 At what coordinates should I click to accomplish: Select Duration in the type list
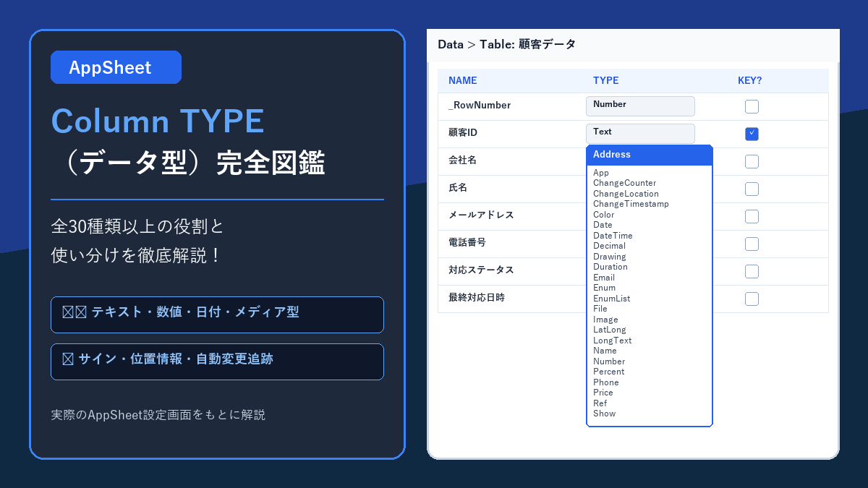[x=610, y=267]
